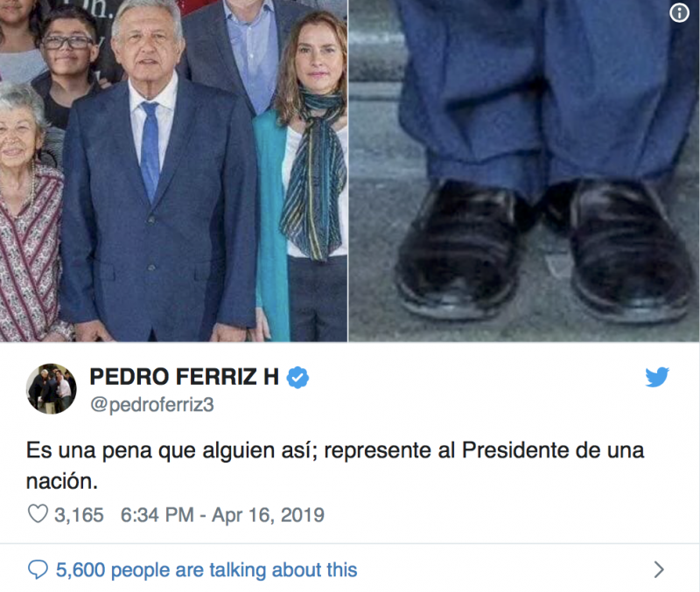The image size is (700, 592).
Task: Expand the conversation with the right chevron
Action: coord(659,570)
